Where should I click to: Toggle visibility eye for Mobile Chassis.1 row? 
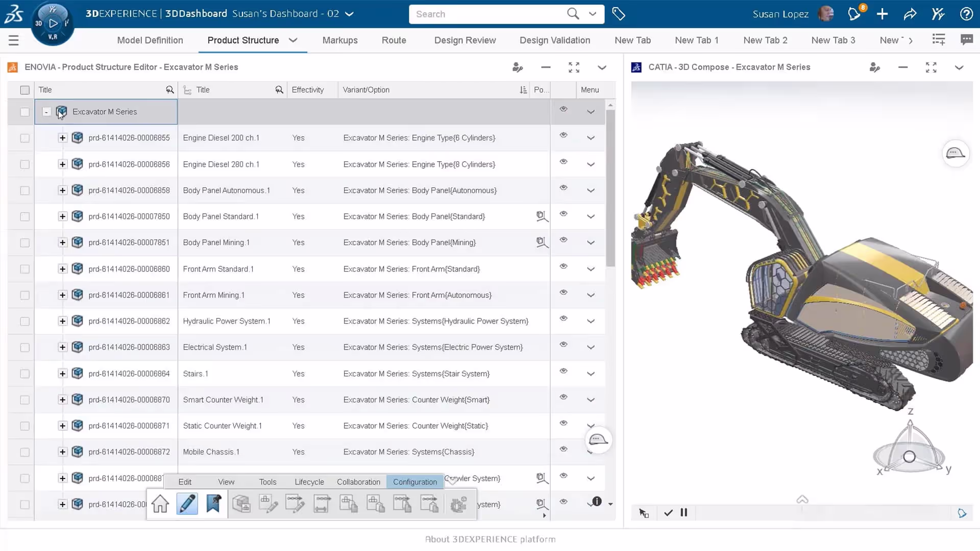click(563, 449)
